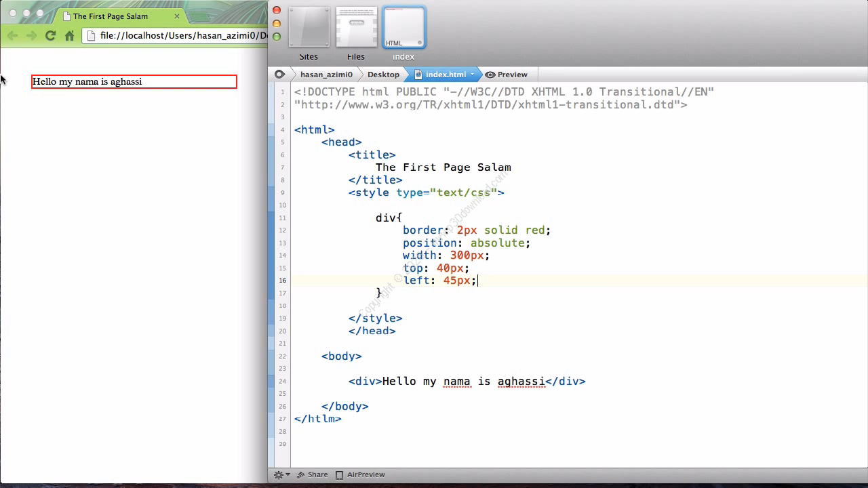868x488 pixels.
Task: Click the line 16 number in gutter
Action: coord(282,281)
